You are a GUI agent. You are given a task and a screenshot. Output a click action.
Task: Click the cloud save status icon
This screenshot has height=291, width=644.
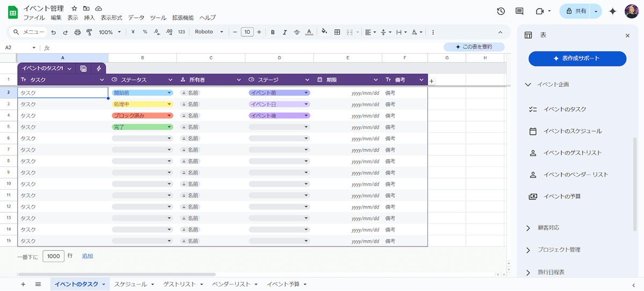98,9
